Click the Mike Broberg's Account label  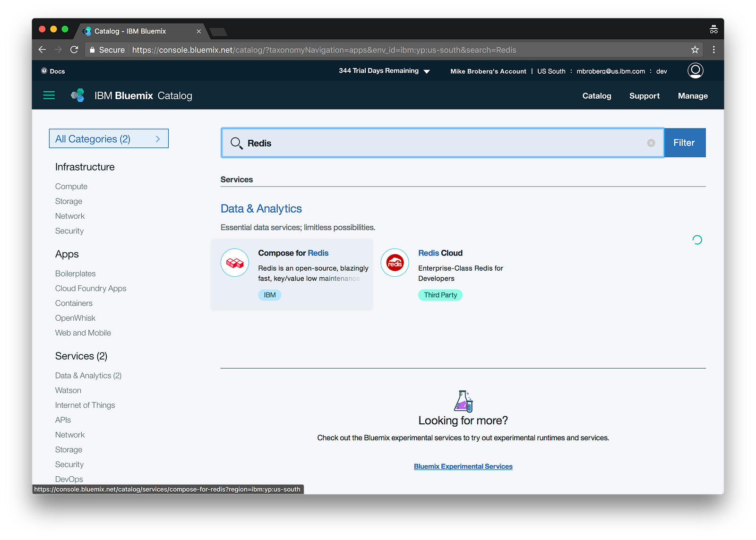coord(488,71)
